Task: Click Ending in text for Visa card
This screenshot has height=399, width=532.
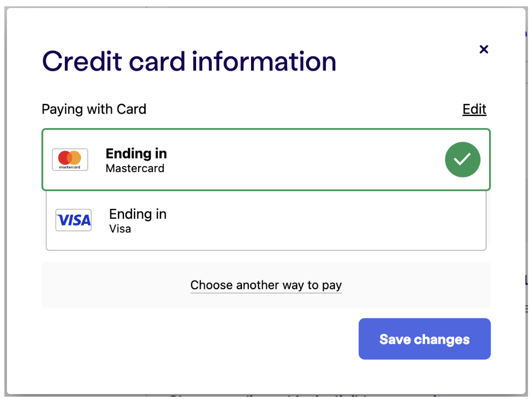Action: 138,214
